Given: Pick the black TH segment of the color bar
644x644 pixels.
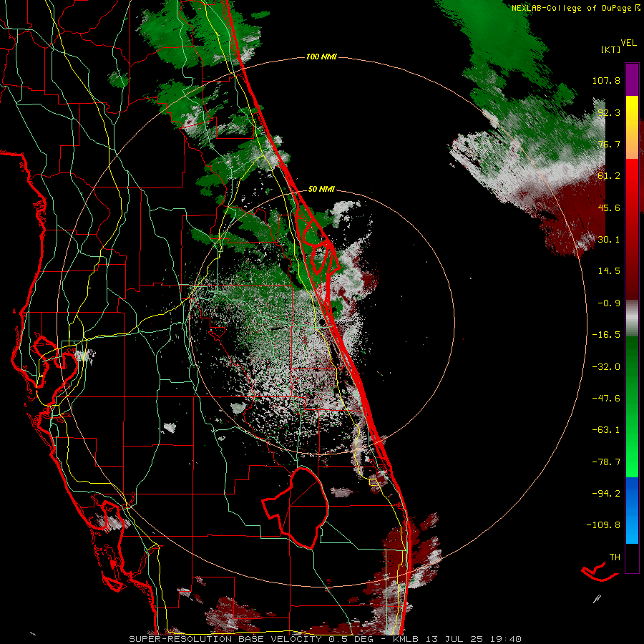Looking at the screenshot, I should click(x=632, y=557).
